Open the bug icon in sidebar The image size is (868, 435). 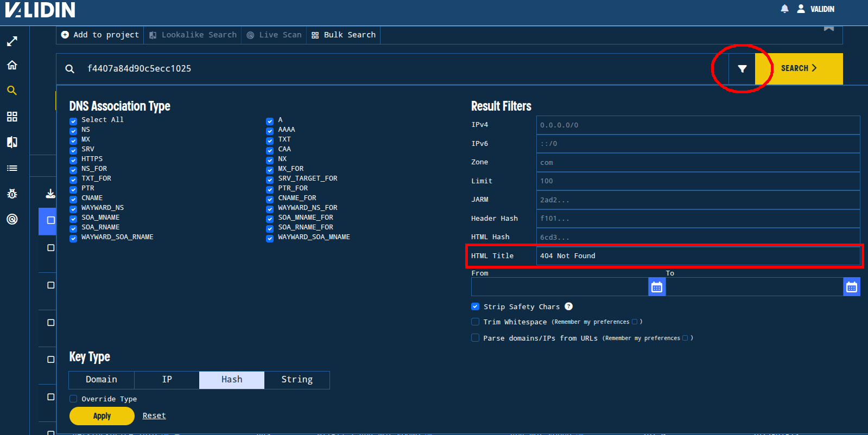tap(12, 194)
